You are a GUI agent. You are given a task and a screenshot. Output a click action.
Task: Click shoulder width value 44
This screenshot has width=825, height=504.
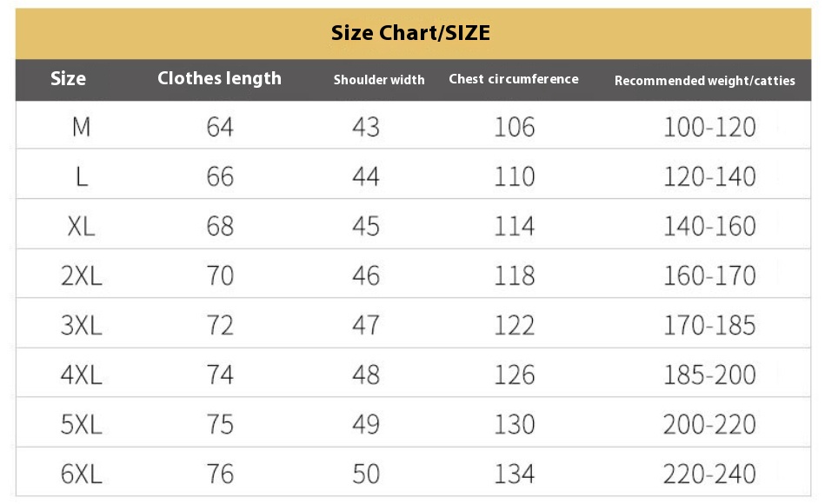(366, 176)
